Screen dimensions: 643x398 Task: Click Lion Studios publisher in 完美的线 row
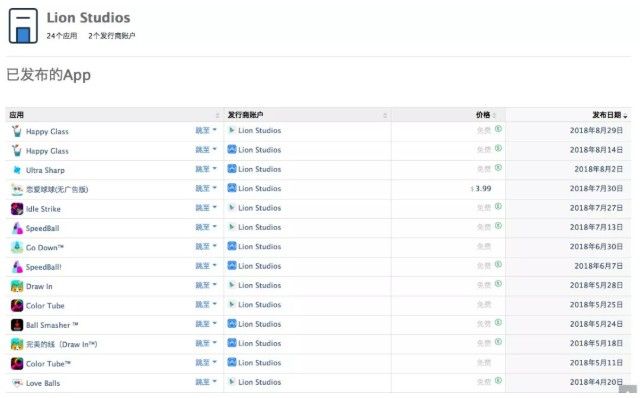[260, 343]
